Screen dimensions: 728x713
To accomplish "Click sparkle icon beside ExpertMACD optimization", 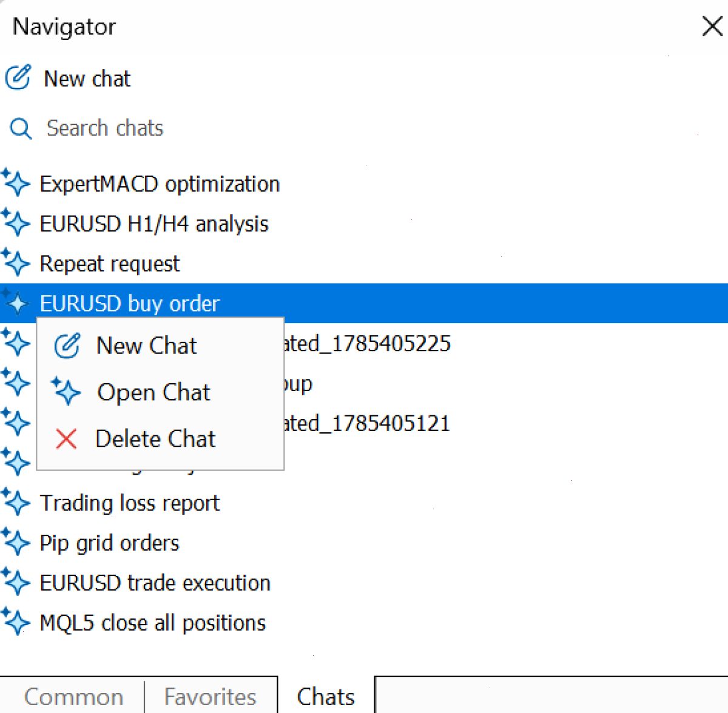I will coord(16,183).
